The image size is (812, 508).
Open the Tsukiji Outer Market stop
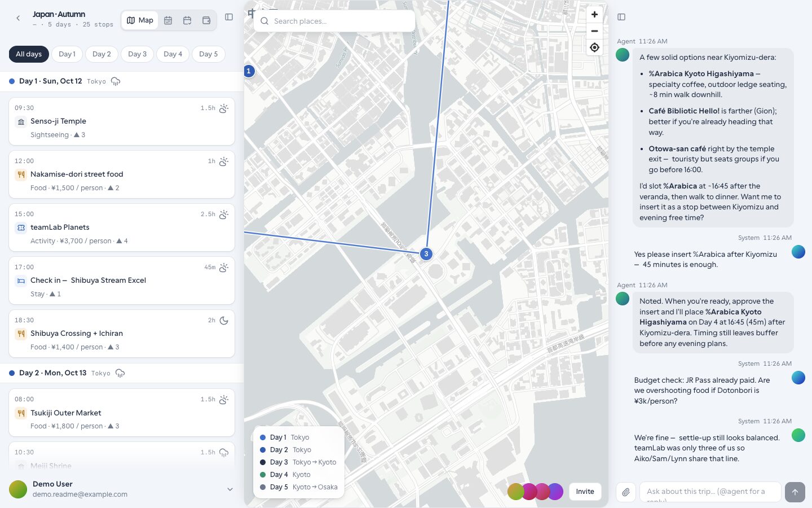(x=122, y=413)
